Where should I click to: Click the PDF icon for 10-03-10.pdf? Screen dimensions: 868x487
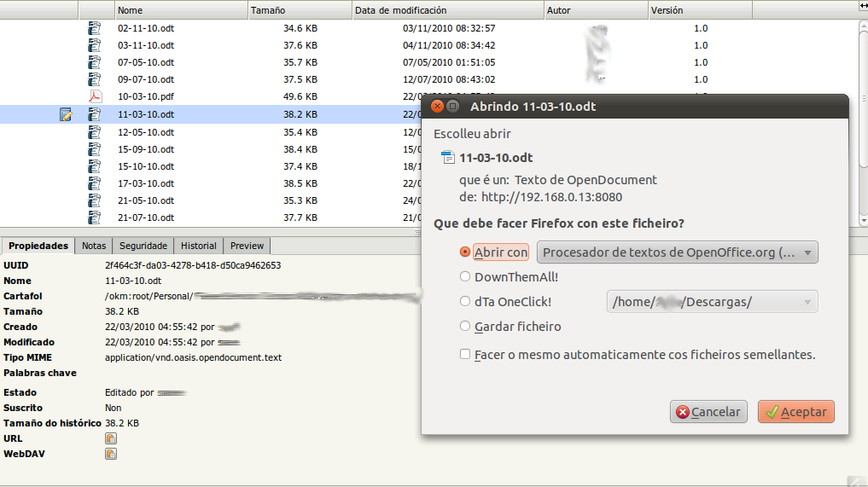tap(96, 96)
